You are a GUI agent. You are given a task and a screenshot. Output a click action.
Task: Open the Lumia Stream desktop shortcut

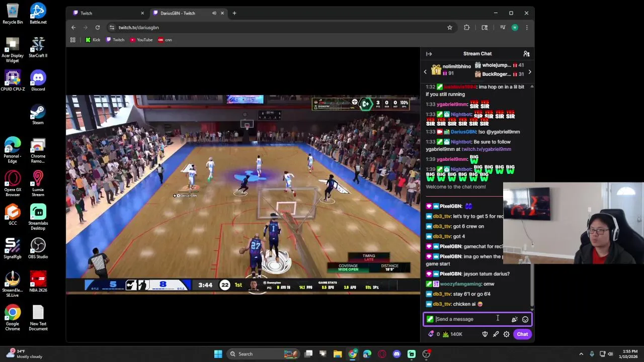[38, 184]
